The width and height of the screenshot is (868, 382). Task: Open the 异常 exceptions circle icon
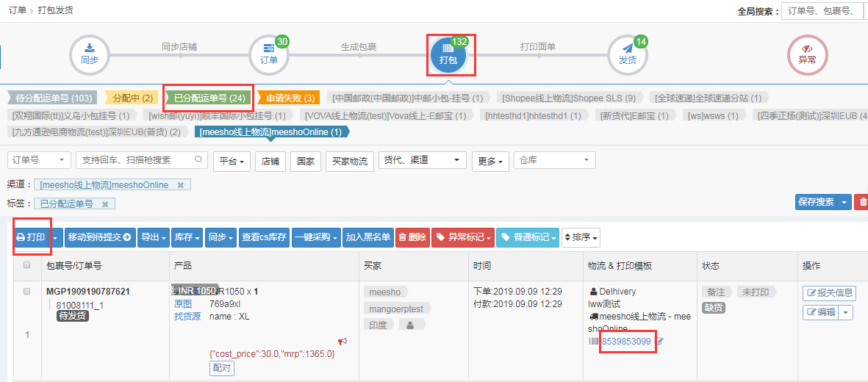coord(807,55)
